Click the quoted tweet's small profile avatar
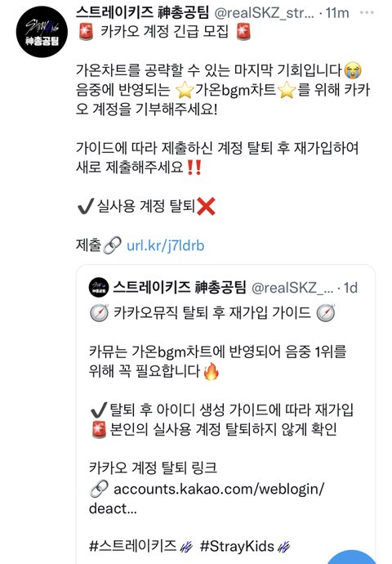 point(99,287)
